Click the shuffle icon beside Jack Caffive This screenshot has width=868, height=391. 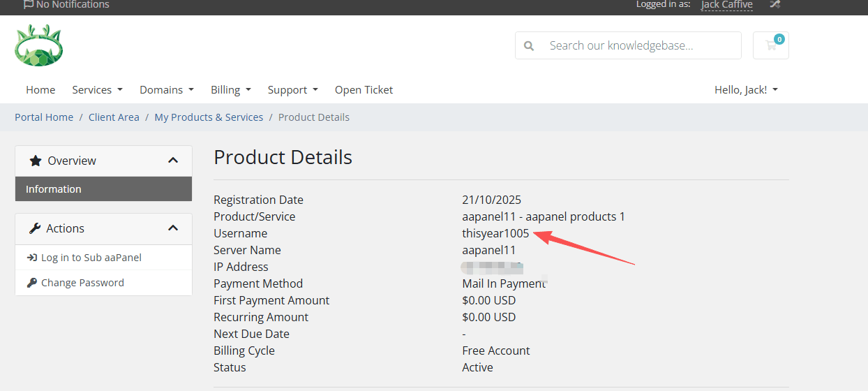pos(775,5)
